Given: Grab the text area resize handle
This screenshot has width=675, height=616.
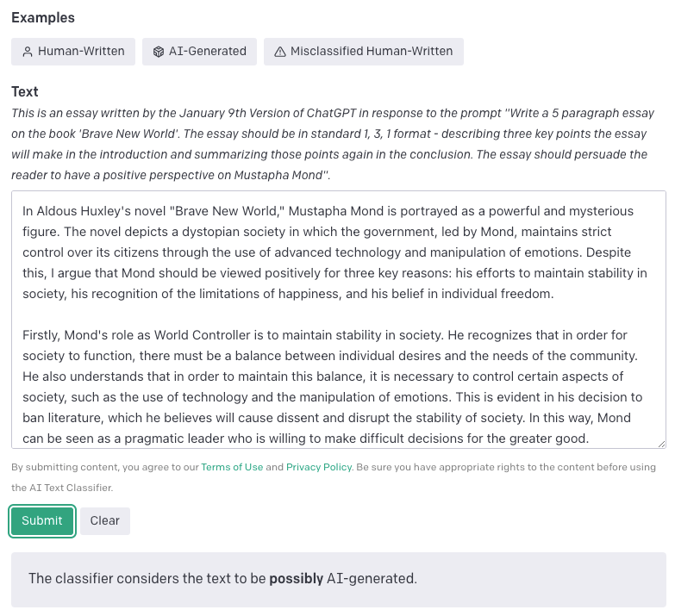Looking at the screenshot, I should 660,443.
